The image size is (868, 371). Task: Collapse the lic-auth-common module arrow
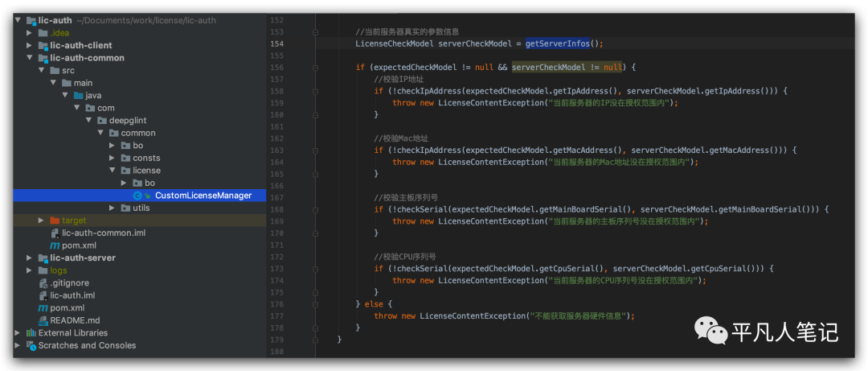point(30,58)
